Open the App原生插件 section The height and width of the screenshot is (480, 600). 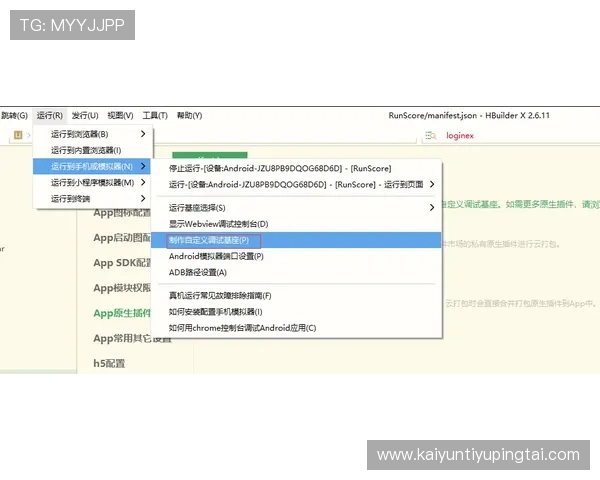122,313
